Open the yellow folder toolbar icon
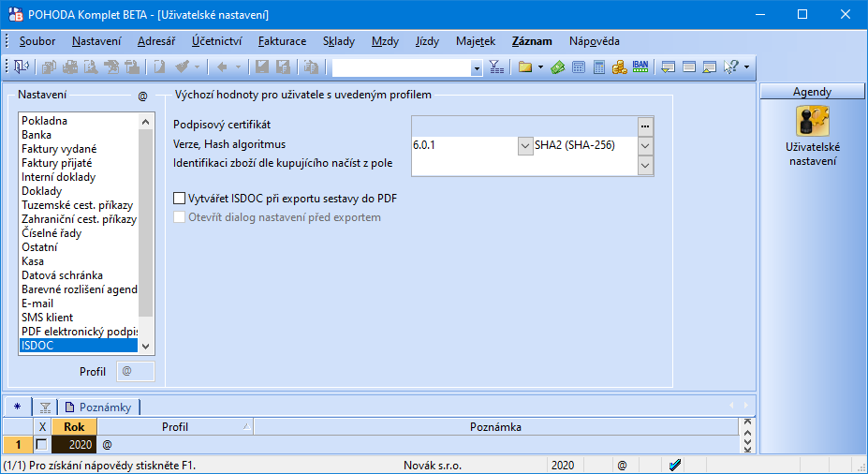This screenshot has width=868, height=474. coord(524,67)
